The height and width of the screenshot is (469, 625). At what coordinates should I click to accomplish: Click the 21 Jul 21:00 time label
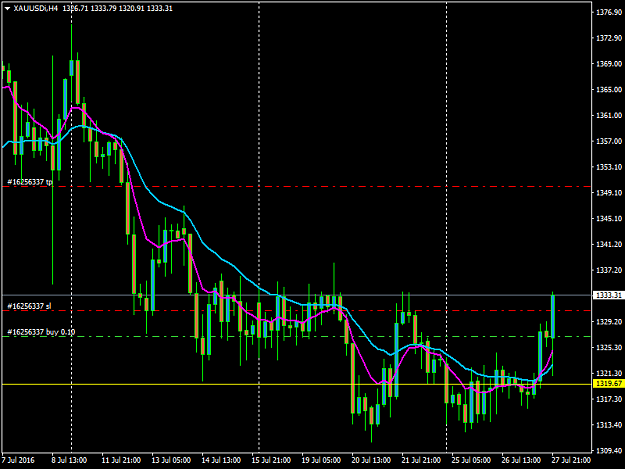click(x=421, y=460)
